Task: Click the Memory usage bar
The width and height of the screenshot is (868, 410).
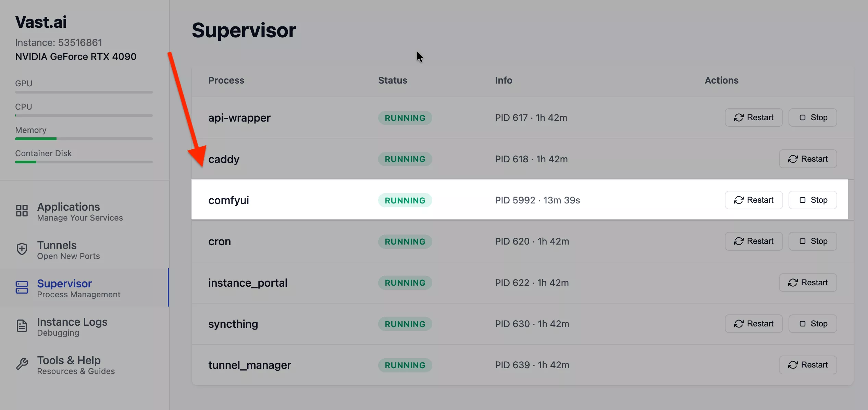Action: [x=84, y=139]
